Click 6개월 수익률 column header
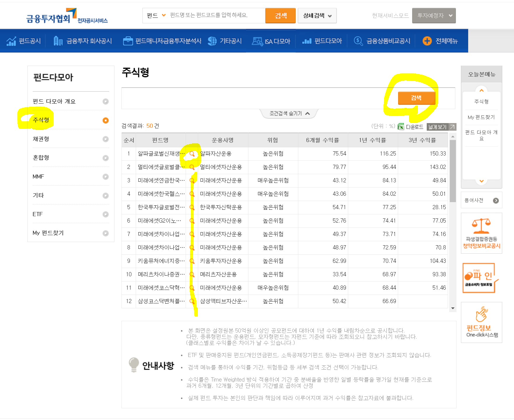514x420 pixels. pyautogui.click(x=323, y=140)
